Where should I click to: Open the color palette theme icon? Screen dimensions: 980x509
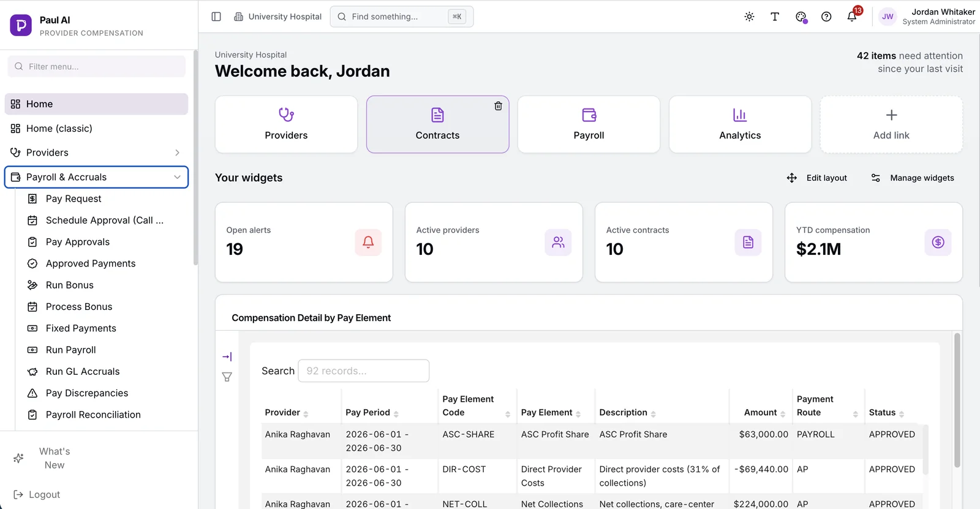point(801,17)
